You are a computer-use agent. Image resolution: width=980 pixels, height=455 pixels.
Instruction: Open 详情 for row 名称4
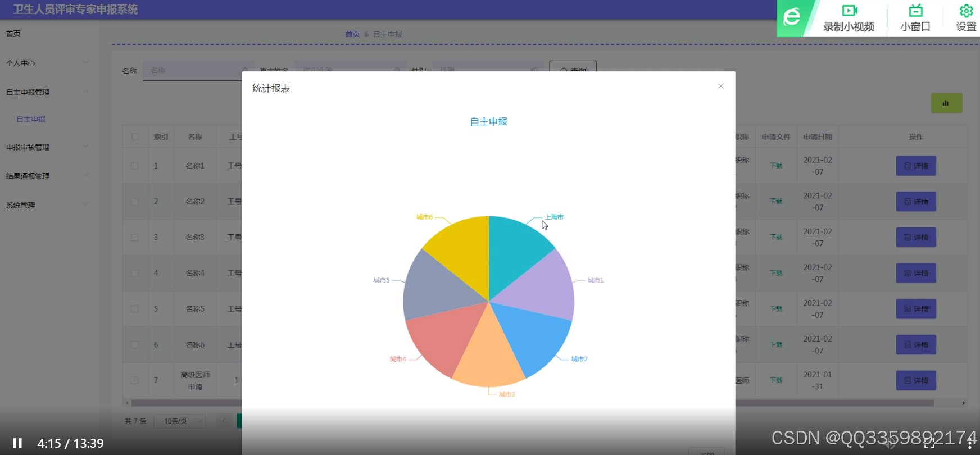pyautogui.click(x=916, y=273)
